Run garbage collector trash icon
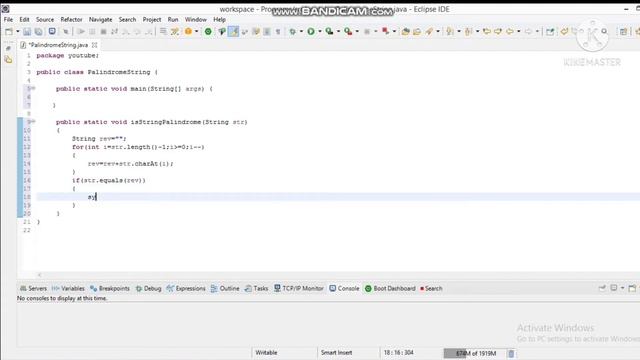Screen dimensions: 640x360 (x=511, y=353)
